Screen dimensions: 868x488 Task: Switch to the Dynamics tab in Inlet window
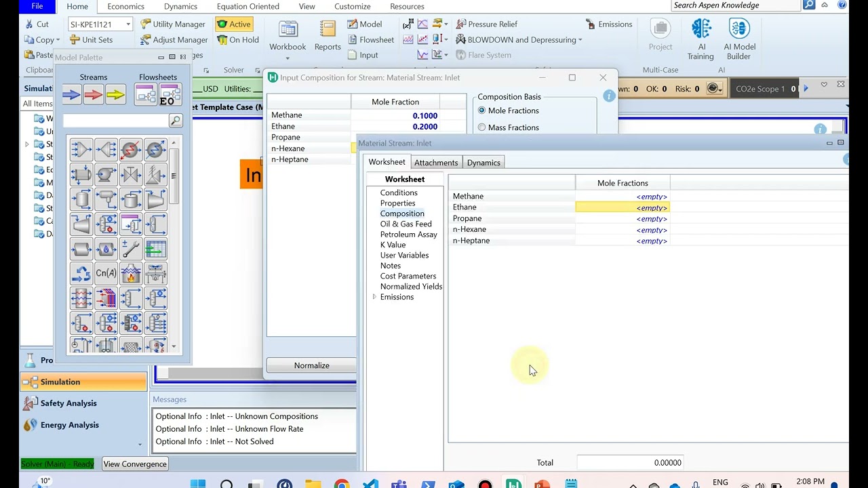coord(484,163)
